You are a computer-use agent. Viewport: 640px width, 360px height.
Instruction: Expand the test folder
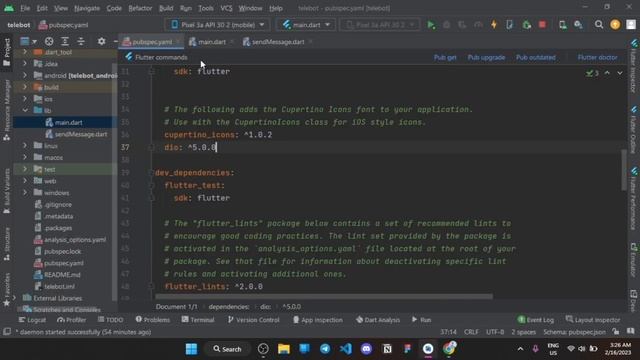tap(25, 169)
